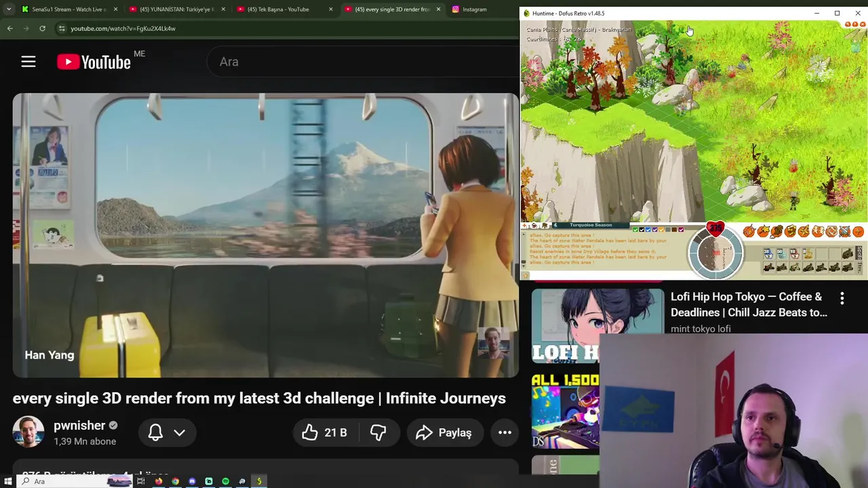Toggle the gray chat channel checkbox in Dofus
Viewport: 868px width, 488px height.
[668, 230]
